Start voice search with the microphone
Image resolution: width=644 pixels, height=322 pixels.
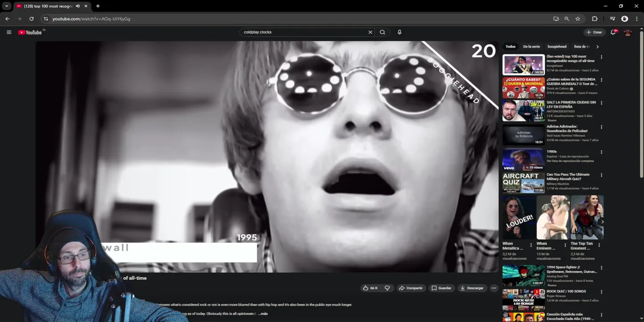click(399, 32)
